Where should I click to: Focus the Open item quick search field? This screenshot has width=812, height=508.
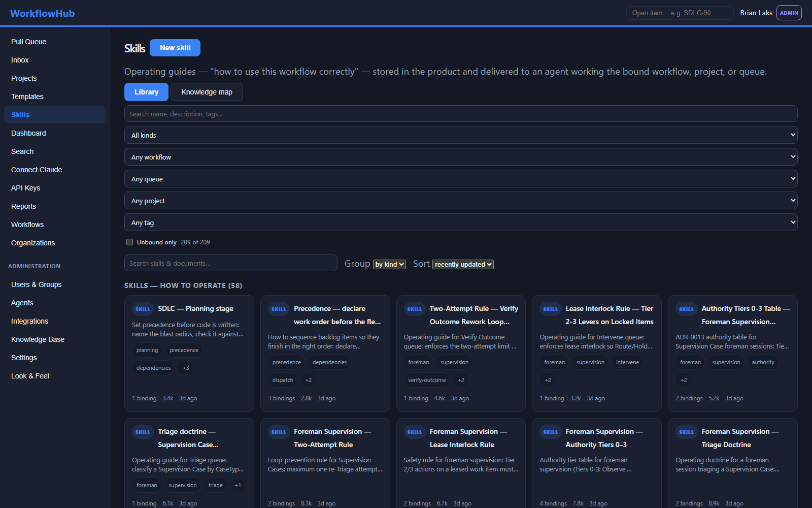tap(680, 13)
